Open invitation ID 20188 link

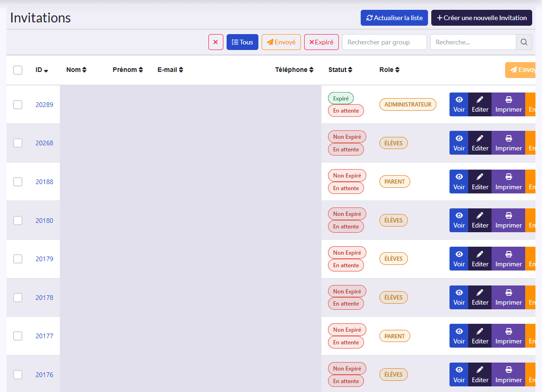[x=44, y=182]
